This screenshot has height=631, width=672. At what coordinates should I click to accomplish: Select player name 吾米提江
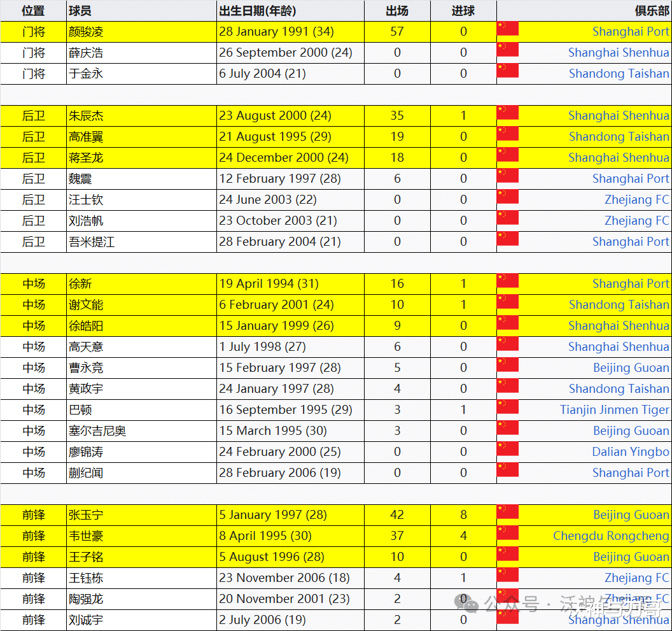(92, 242)
